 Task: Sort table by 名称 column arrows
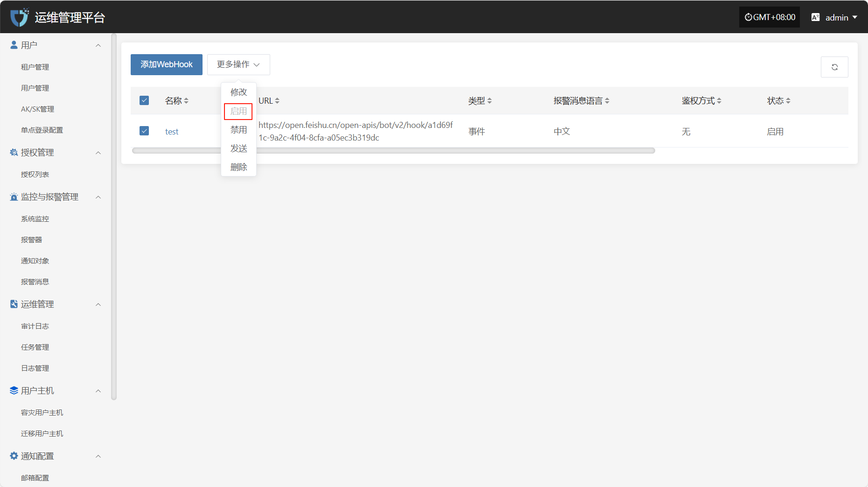(x=186, y=101)
